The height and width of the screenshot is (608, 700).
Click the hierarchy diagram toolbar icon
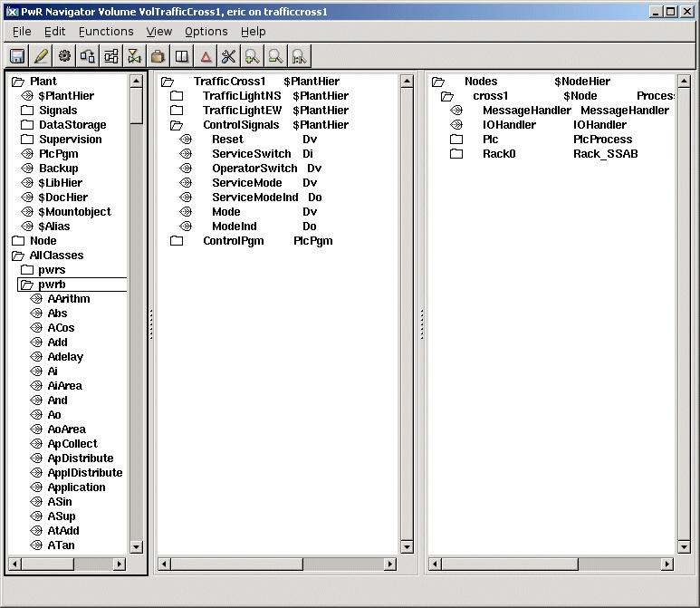point(110,56)
